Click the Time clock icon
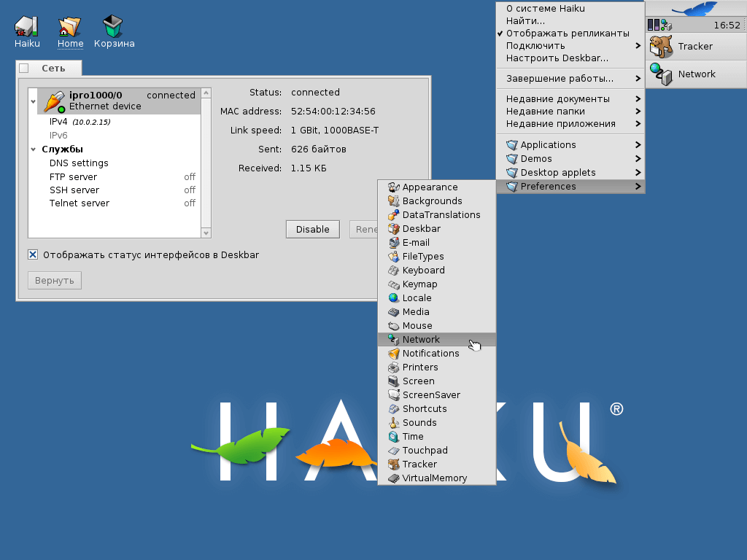 (x=393, y=436)
